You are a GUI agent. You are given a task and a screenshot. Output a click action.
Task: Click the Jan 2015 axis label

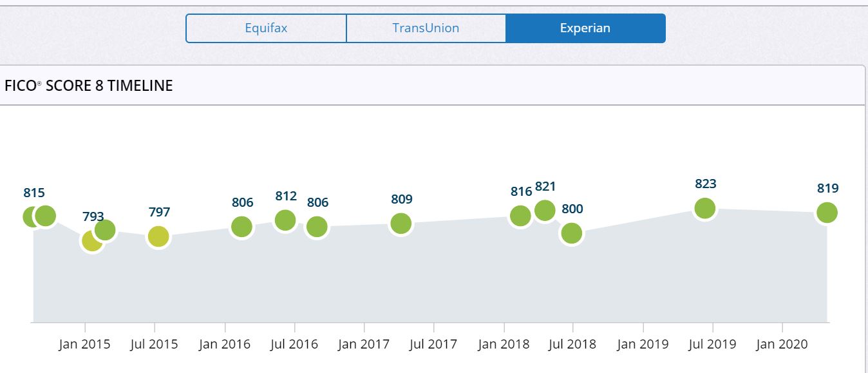click(x=84, y=344)
